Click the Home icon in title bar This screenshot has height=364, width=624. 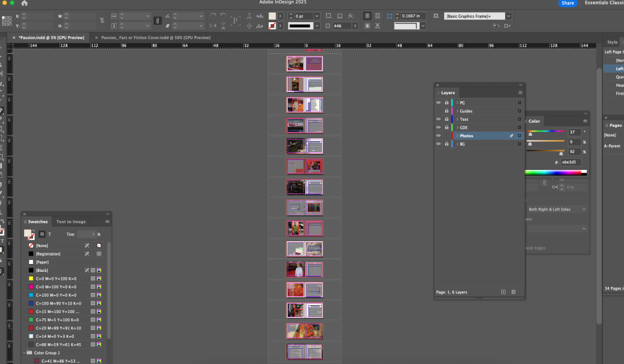(24, 3)
